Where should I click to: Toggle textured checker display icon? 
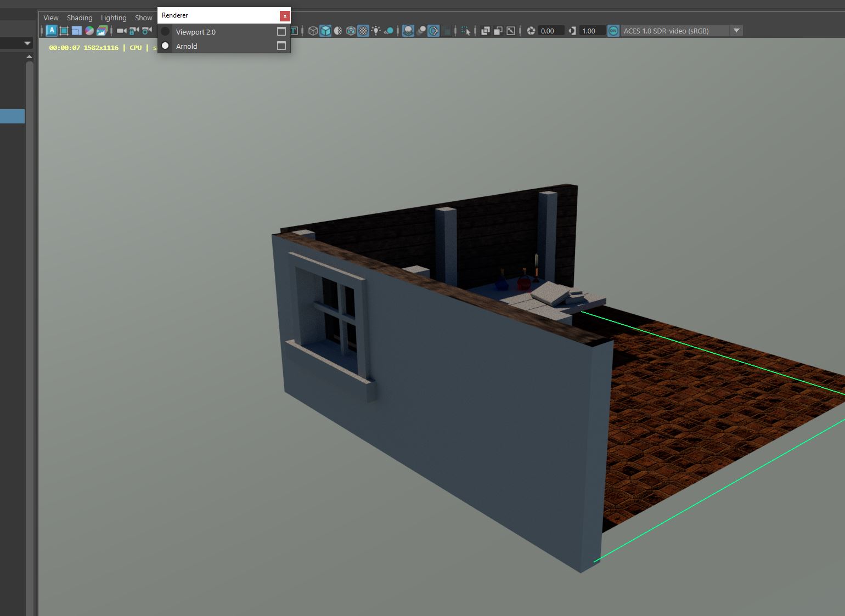(363, 31)
